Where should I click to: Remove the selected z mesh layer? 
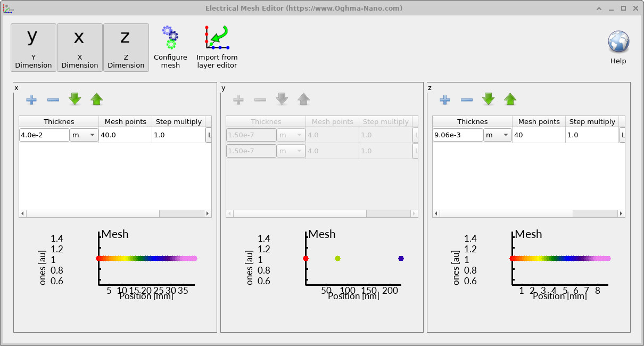(466, 99)
